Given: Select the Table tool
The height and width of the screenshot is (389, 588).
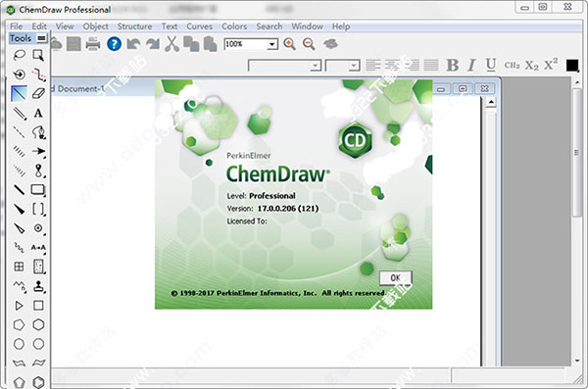Looking at the screenshot, I should (x=19, y=267).
